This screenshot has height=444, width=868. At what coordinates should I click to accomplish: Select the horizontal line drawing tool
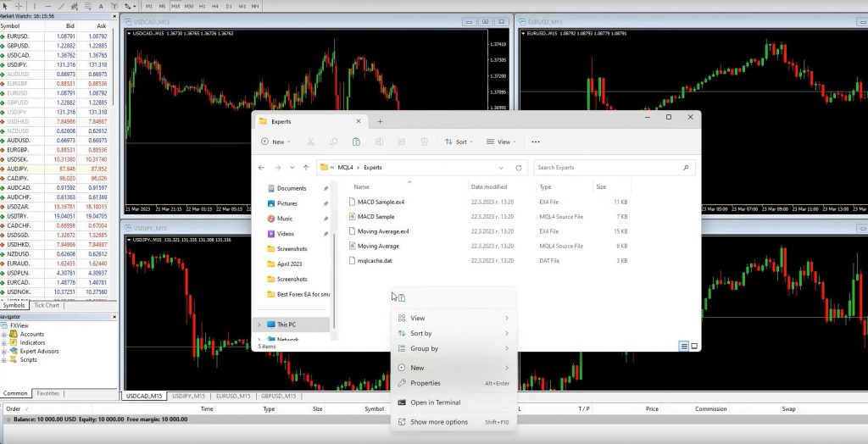tap(48, 6)
